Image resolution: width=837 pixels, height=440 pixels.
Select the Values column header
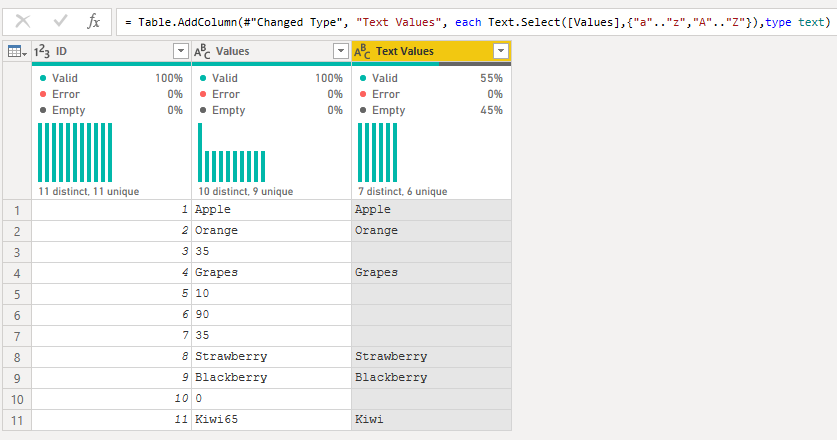pos(271,51)
